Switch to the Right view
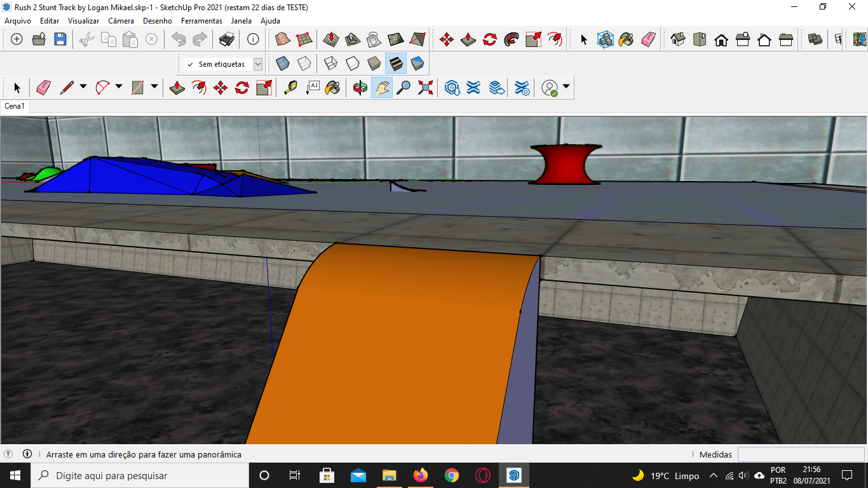This screenshot has height=488, width=868. (x=743, y=39)
